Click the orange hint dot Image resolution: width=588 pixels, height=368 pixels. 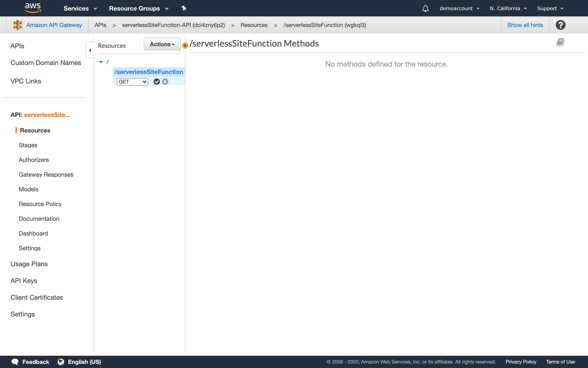[185, 45]
